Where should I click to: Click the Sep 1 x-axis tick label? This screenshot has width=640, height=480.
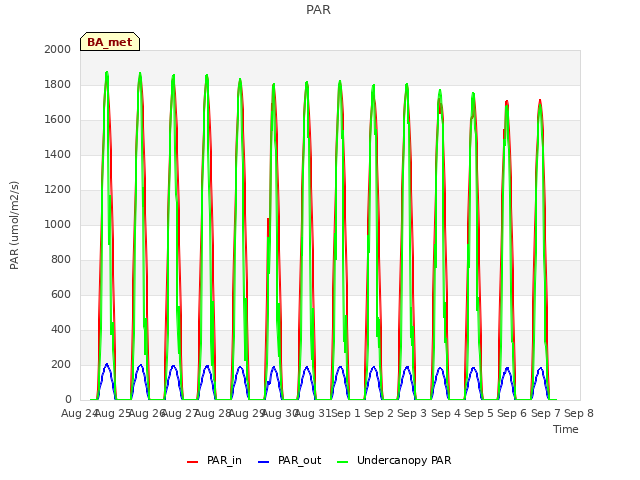[346, 413]
